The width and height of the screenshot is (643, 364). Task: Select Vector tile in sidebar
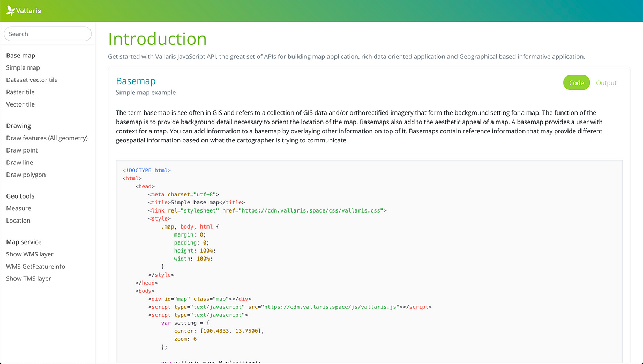point(20,104)
